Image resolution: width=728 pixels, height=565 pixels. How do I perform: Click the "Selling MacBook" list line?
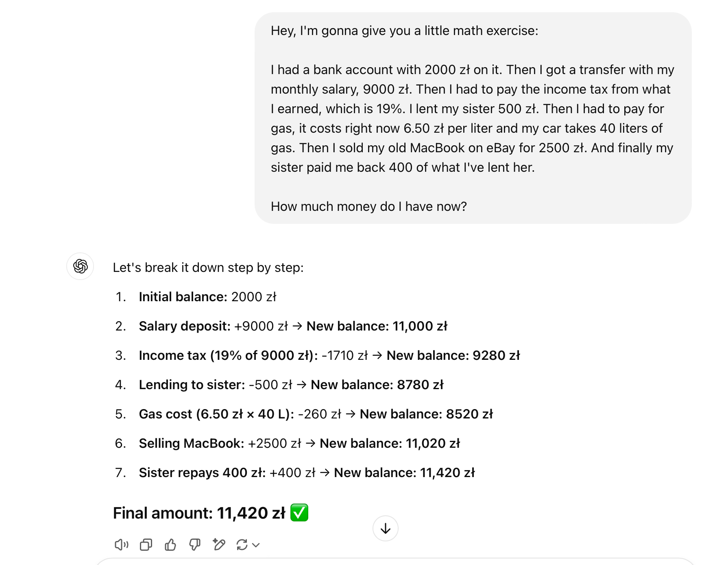(x=299, y=443)
